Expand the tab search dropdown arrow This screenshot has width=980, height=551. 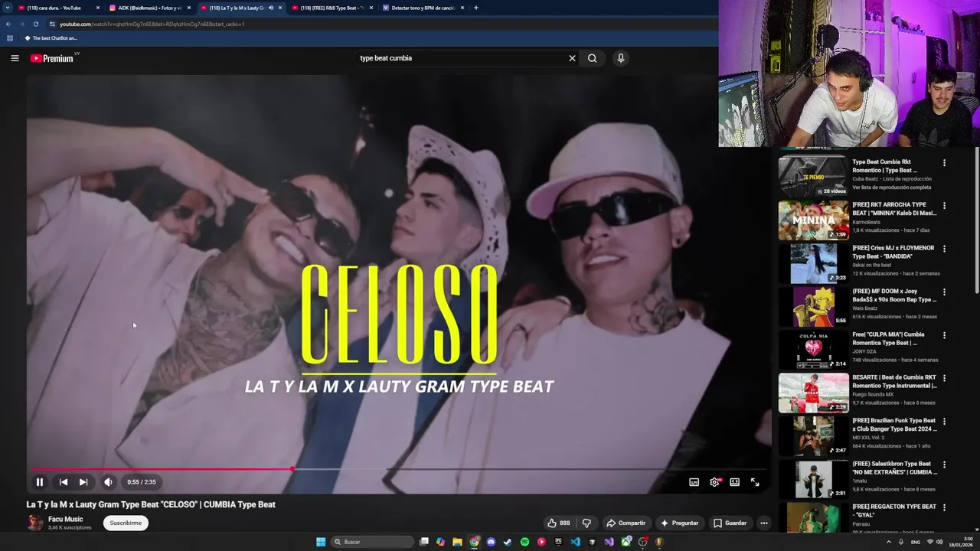7,8
